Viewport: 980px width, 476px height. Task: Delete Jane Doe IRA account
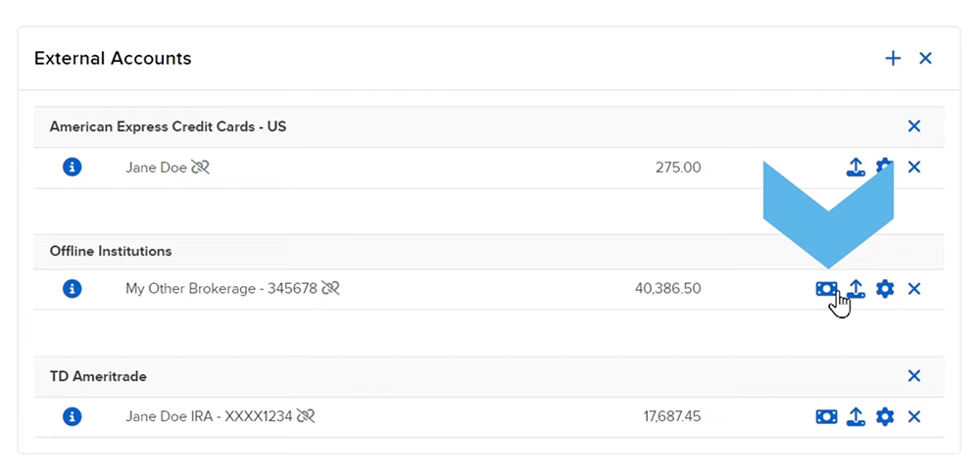[x=914, y=417]
